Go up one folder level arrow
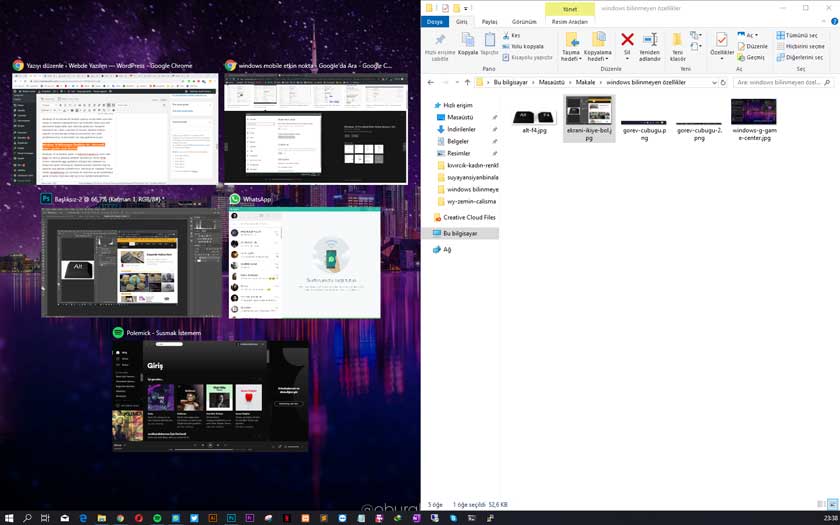 pos(467,82)
